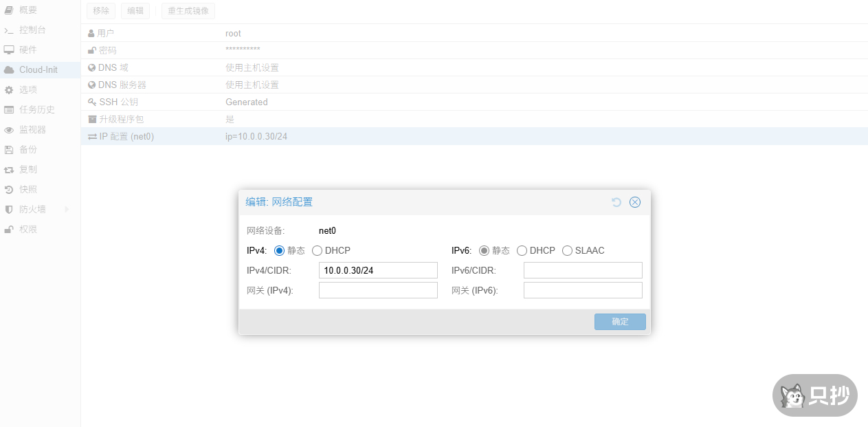This screenshot has width=868, height=427.
Task: Click the shield icon beside 防火墙
Action: pos(9,210)
